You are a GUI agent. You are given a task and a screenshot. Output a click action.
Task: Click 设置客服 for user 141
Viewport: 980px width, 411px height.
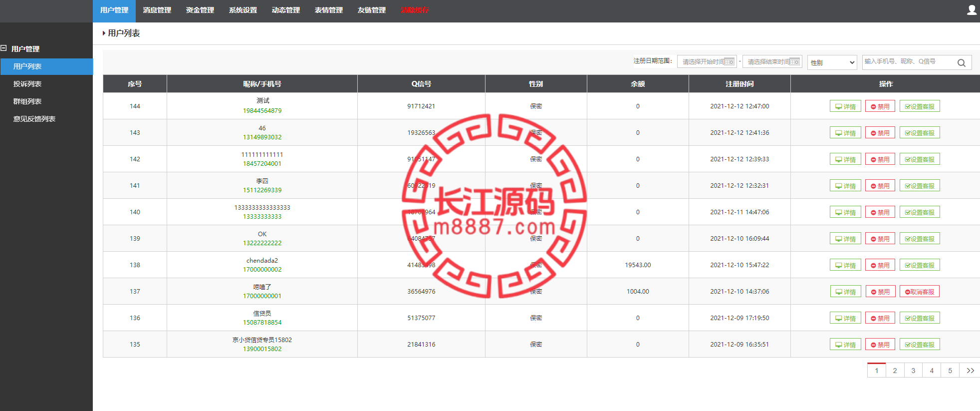pyautogui.click(x=920, y=186)
